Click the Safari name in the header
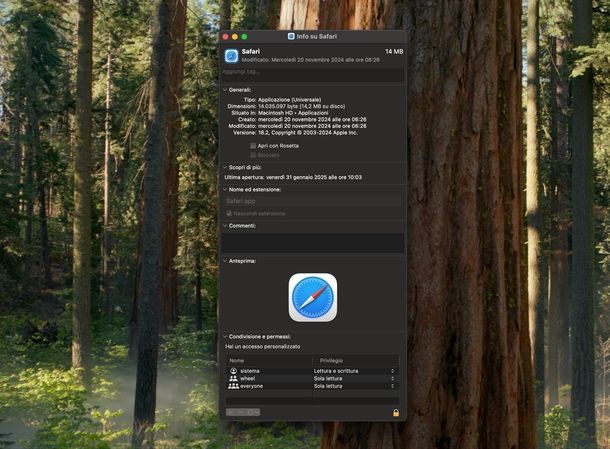 (251, 51)
